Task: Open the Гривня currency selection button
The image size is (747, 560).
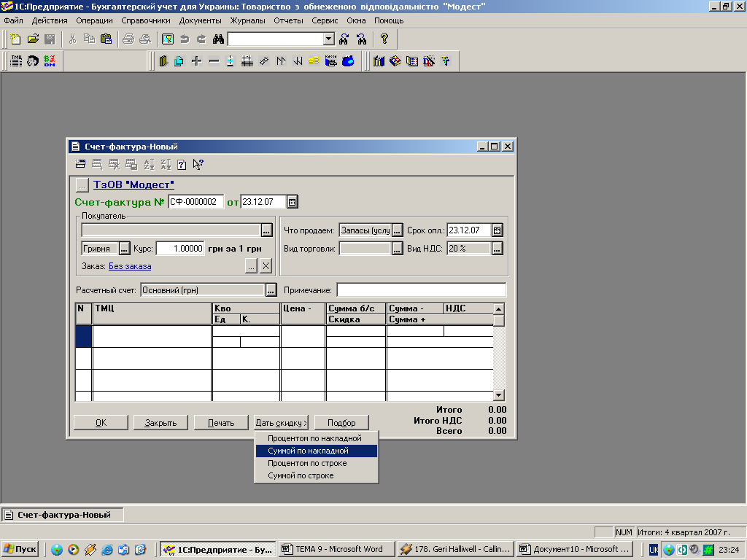Action: pos(124,249)
